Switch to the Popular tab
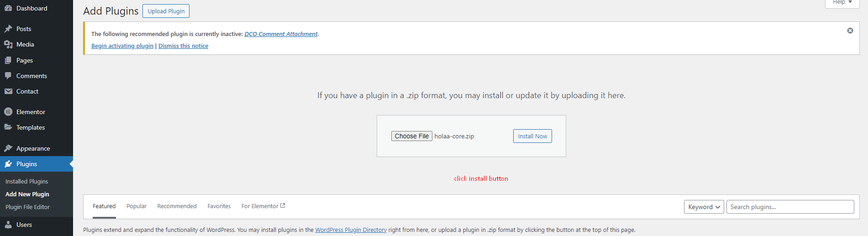868x236 pixels. tap(137, 206)
